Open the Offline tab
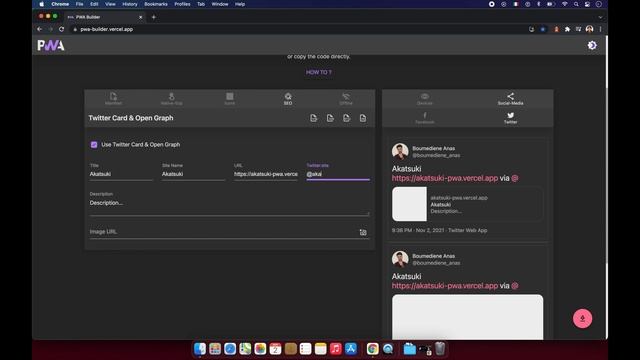This screenshot has height=360, width=640. tap(346, 98)
